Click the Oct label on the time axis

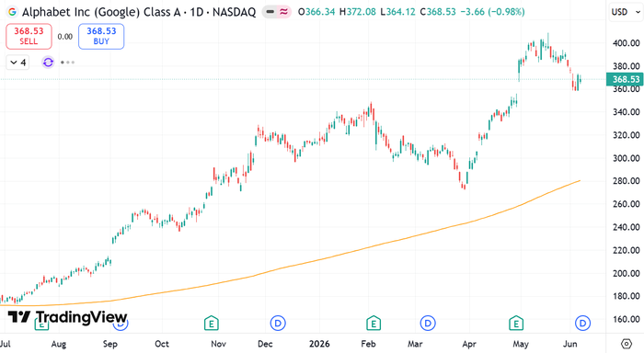point(162,344)
